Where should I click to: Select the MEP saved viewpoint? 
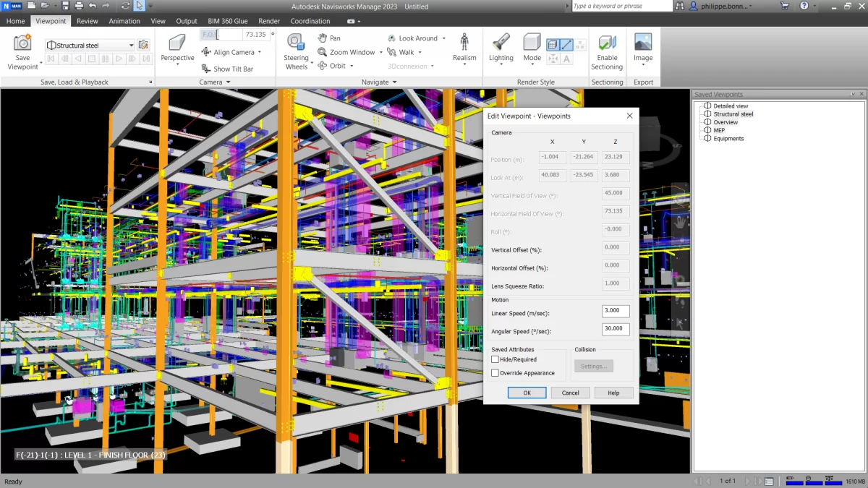tap(719, 130)
